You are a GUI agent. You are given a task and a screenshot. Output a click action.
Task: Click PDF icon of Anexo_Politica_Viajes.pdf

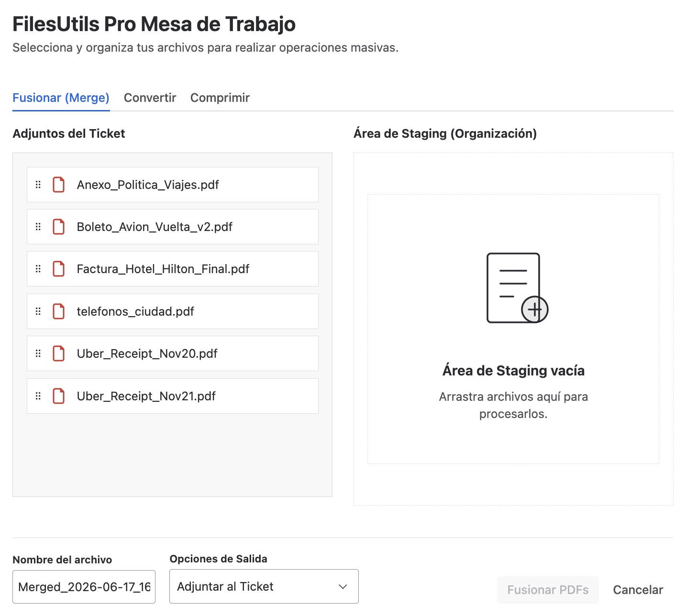(x=59, y=185)
